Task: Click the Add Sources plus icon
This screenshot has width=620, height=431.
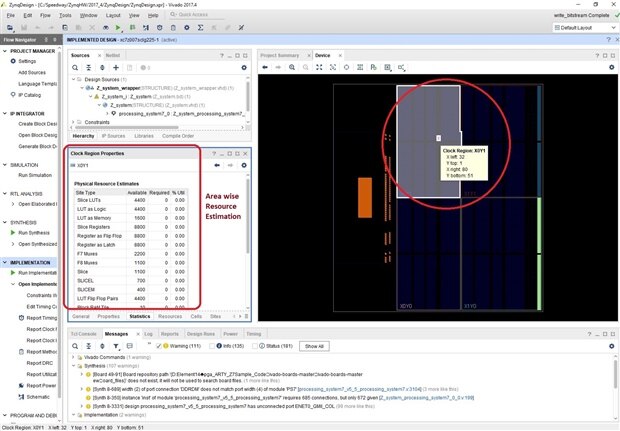Action: (x=115, y=67)
